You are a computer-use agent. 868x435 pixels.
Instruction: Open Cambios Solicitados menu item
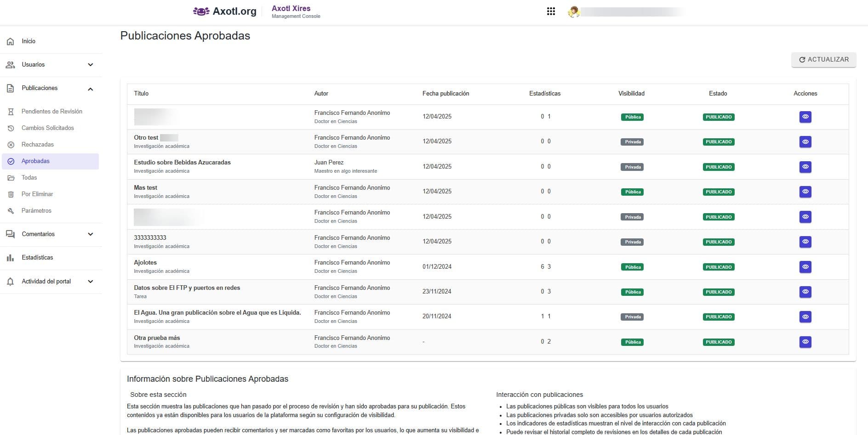pyautogui.click(x=47, y=128)
